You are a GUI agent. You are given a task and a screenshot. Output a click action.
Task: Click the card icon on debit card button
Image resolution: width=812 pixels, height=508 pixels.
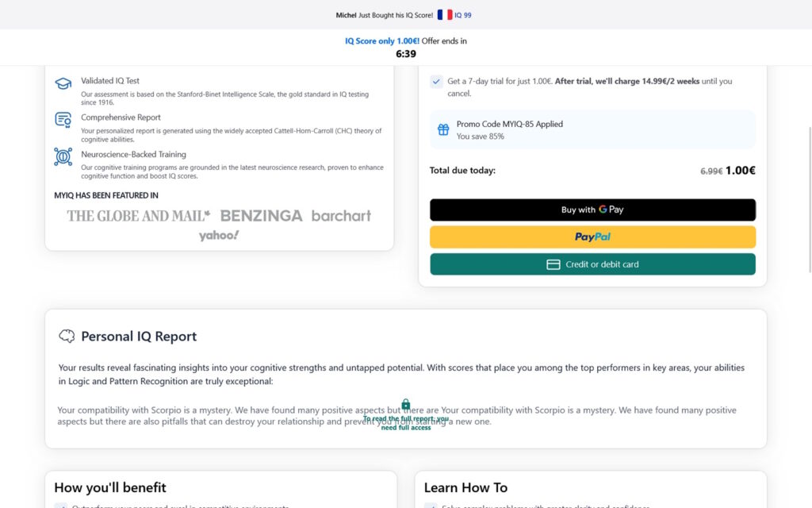(553, 264)
